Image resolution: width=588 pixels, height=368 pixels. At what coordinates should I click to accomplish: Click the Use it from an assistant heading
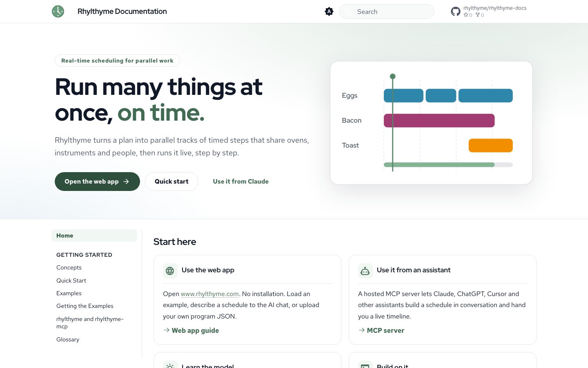tap(414, 270)
